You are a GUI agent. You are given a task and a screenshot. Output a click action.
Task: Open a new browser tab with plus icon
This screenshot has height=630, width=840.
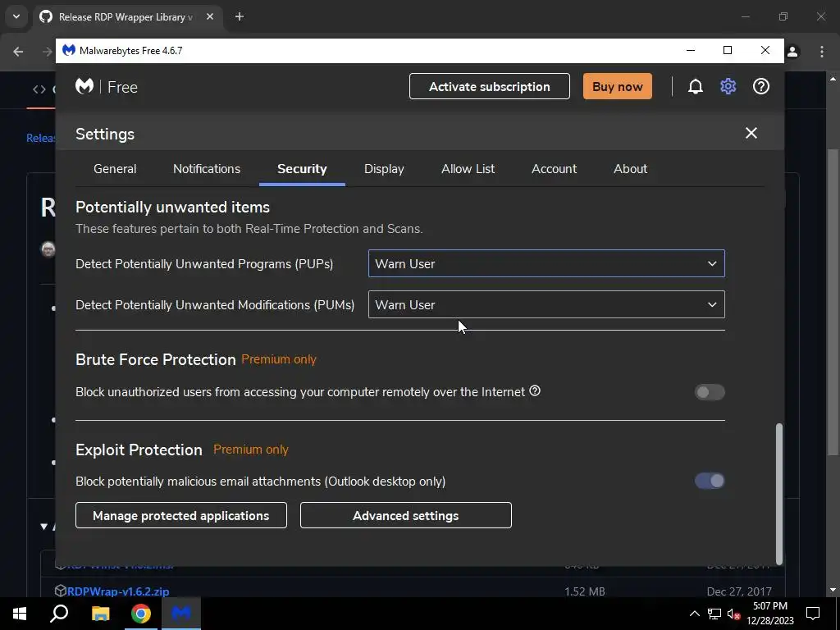(x=240, y=16)
